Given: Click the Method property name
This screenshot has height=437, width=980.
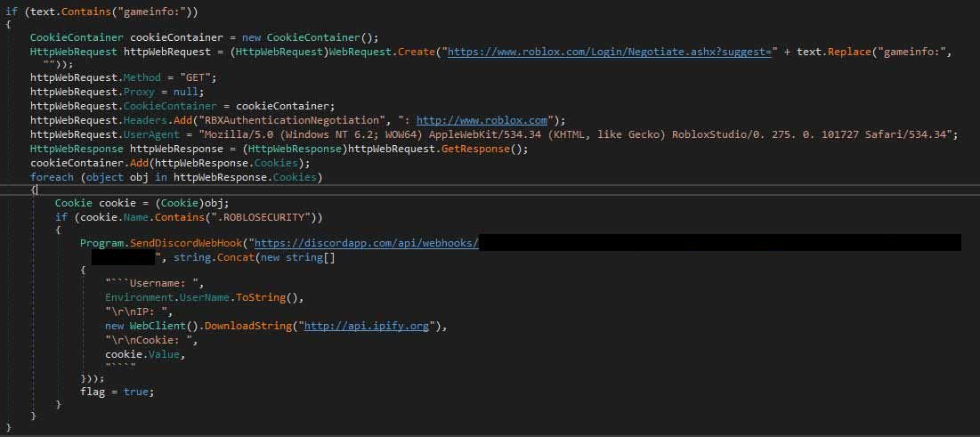Looking at the screenshot, I should pyautogui.click(x=142, y=79).
